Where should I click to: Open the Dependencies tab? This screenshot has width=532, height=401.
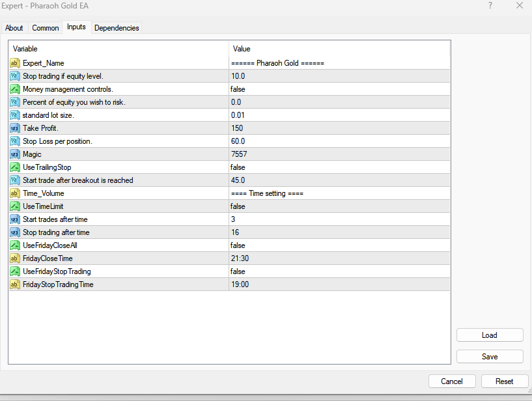point(117,28)
